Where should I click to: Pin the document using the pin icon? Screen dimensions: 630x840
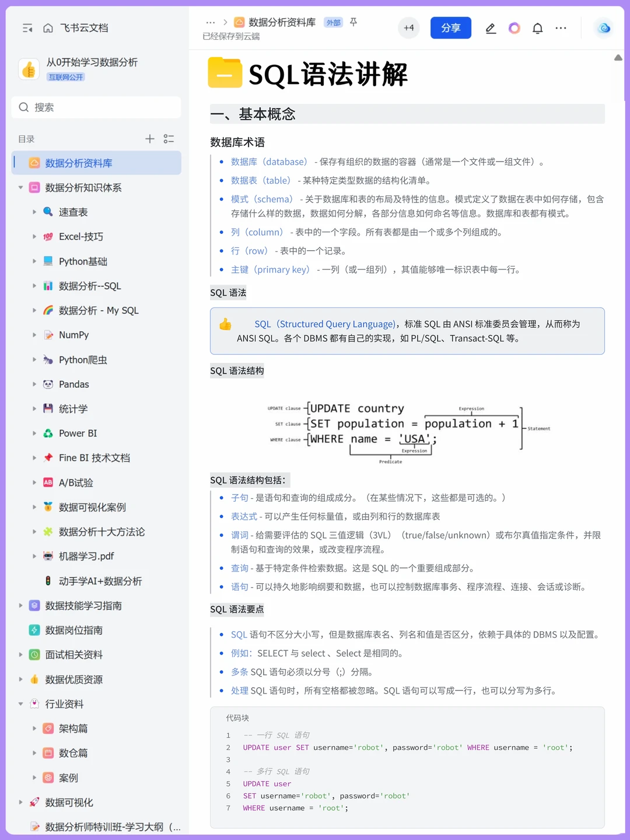353,22
